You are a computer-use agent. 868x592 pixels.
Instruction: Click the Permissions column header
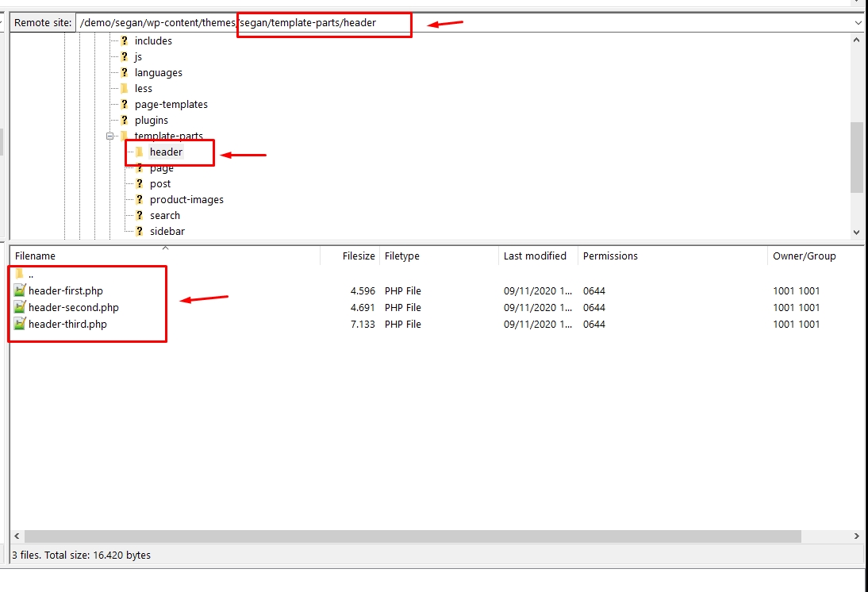click(x=610, y=256)
